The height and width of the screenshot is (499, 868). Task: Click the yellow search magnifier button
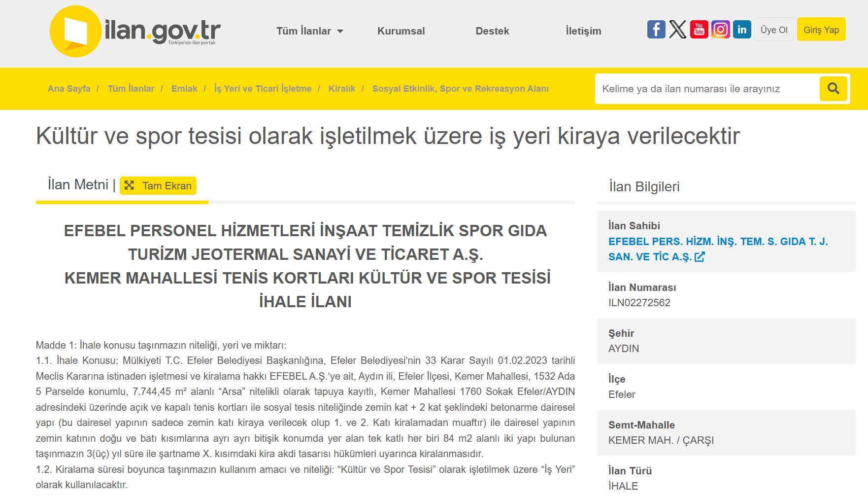[834, 89]
